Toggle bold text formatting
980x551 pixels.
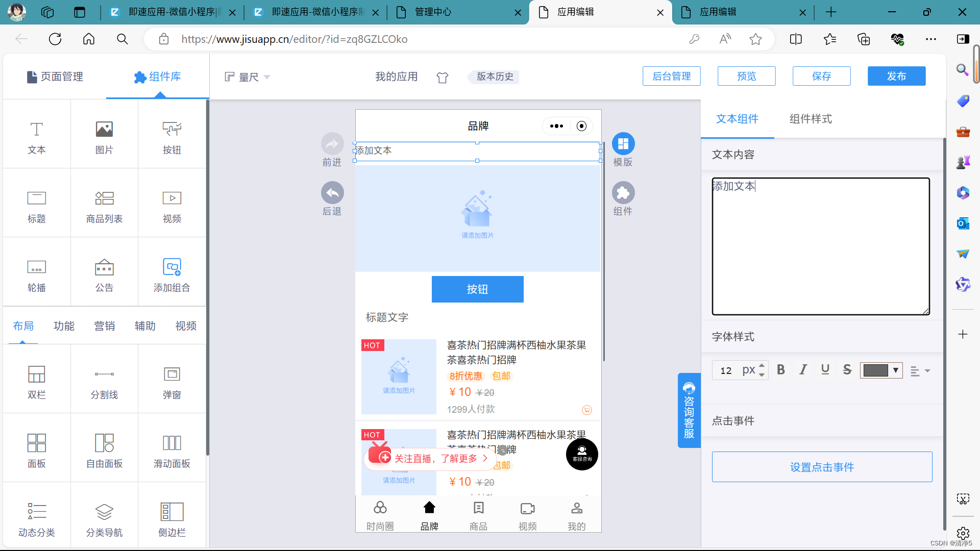point(780,370)
